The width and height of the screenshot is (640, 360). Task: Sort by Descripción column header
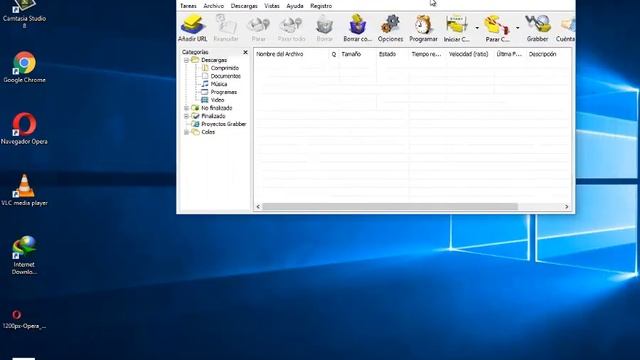pos(542,54)
